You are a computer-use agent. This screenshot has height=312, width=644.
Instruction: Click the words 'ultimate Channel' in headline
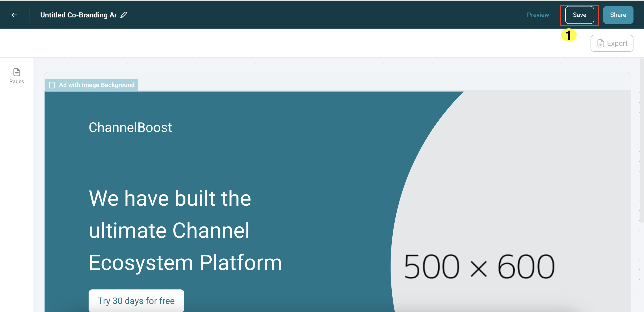coord(169,230)
